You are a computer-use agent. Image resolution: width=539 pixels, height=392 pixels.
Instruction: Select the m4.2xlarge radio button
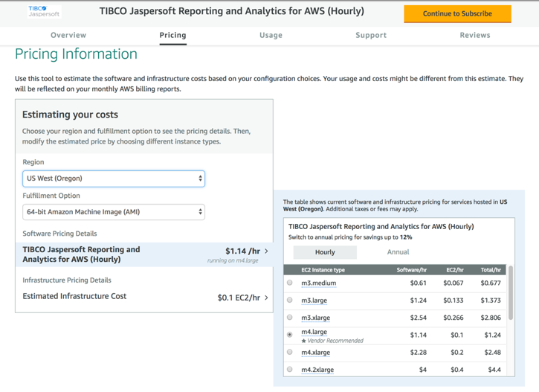(290, 369)
